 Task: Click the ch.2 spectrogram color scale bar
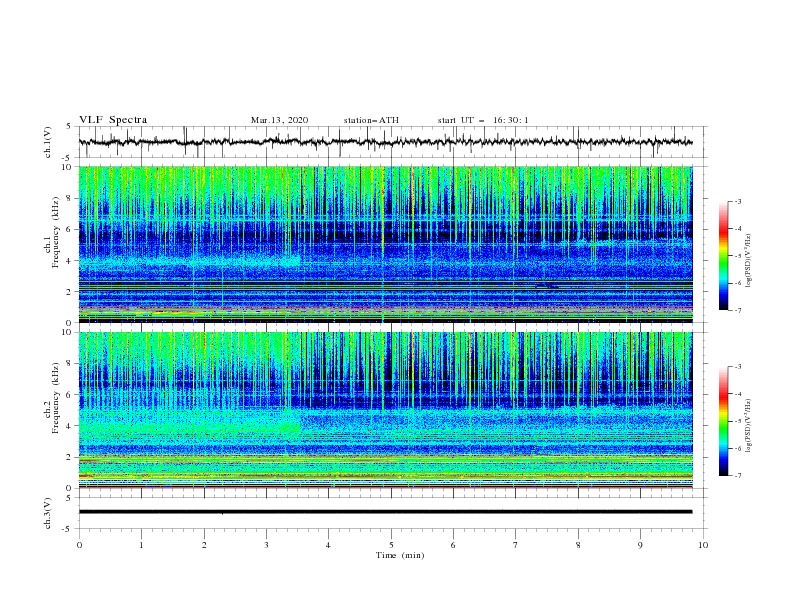point(724,421)
